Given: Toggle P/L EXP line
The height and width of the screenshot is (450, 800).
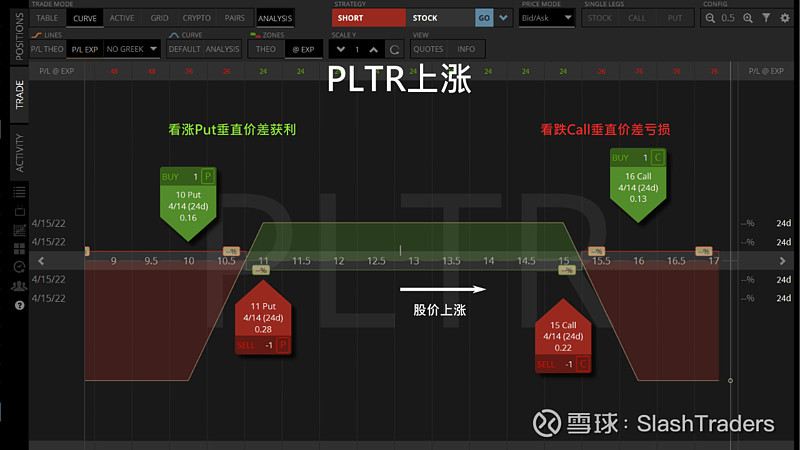Looking at the screenshot, I should [x=85, y=49].
